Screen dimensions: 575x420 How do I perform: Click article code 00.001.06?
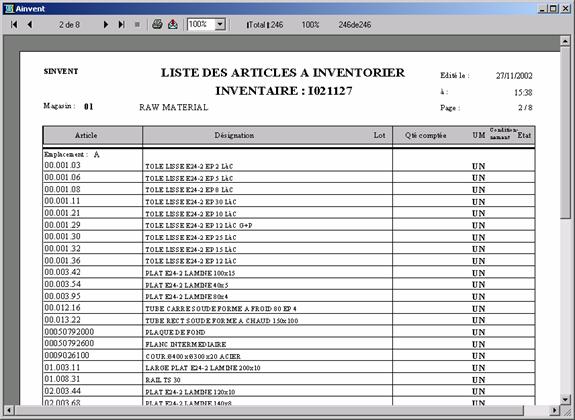[62, 177]
